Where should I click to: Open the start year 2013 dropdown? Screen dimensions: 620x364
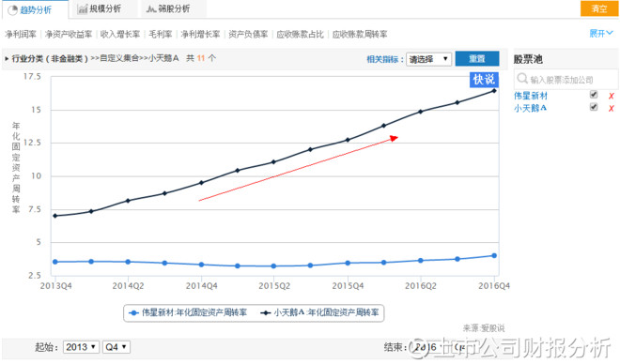81,347
